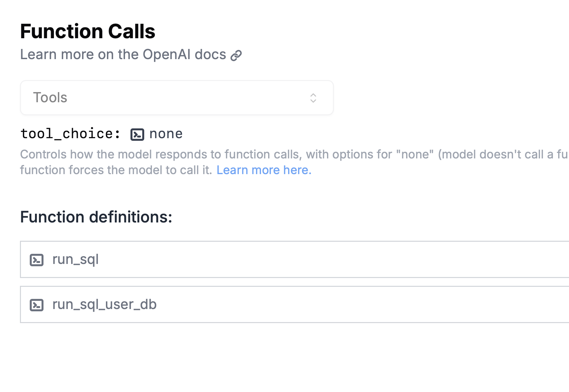
Task: Click the Function definitions section title
Action: click(96, 217)
